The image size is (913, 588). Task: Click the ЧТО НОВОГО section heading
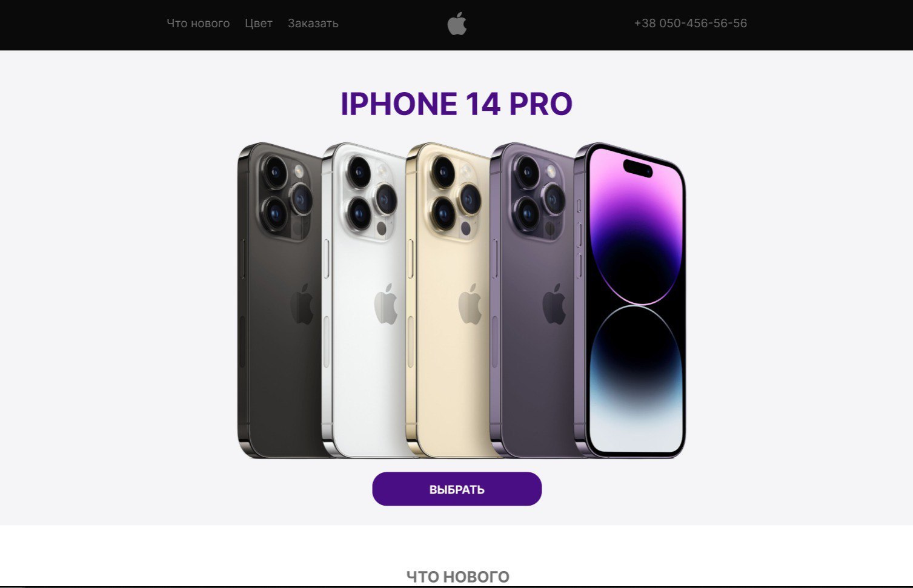pos(457,576)
